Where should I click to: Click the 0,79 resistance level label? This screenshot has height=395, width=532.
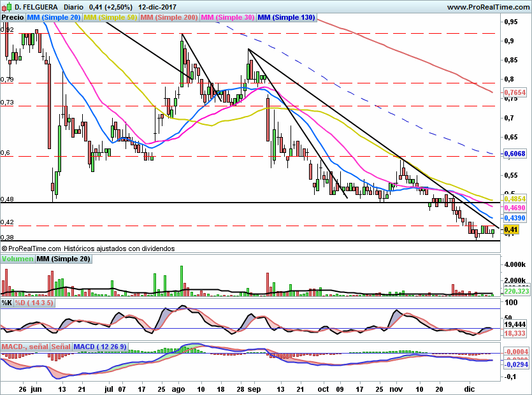click(7, 80)
